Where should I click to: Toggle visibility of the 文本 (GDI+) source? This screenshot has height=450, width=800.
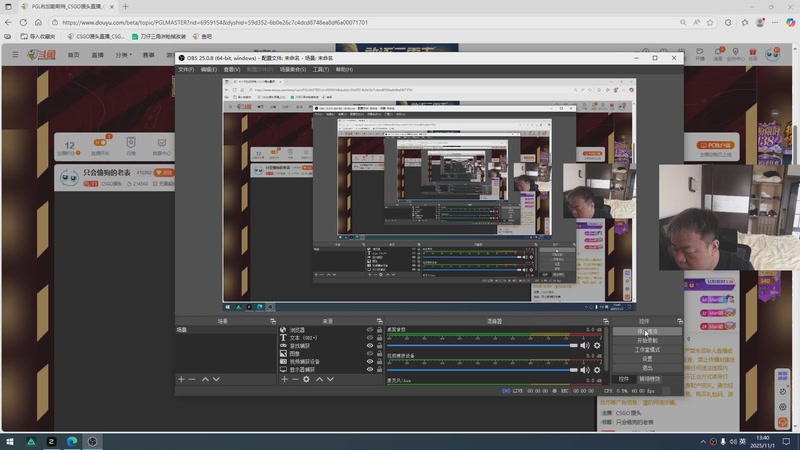370,338
